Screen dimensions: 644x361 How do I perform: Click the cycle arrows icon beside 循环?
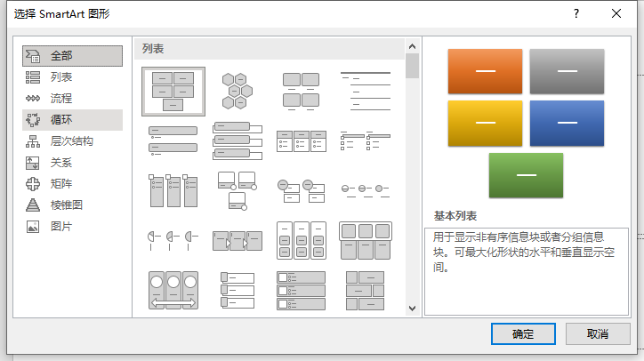coord(33,120)
